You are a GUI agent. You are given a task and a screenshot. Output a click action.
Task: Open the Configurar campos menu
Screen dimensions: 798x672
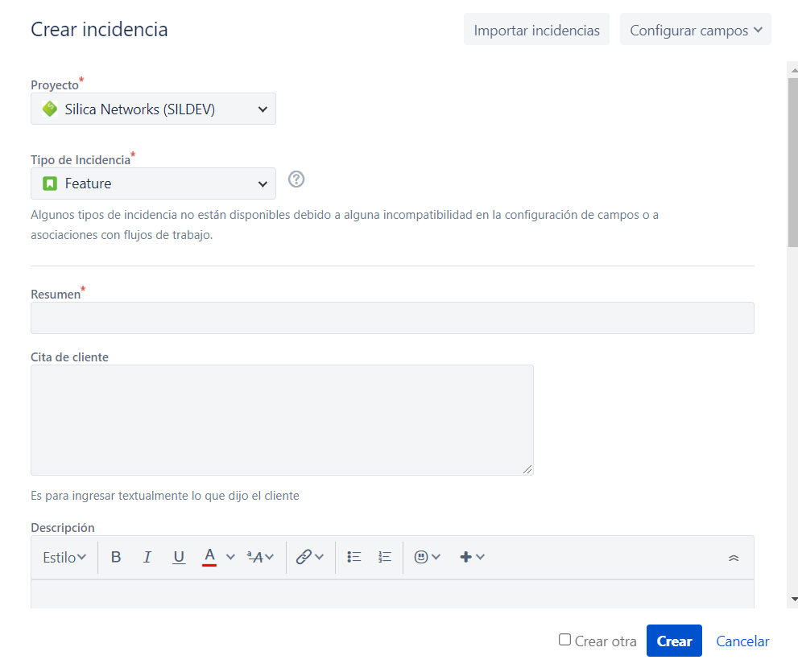coord(695,31)
